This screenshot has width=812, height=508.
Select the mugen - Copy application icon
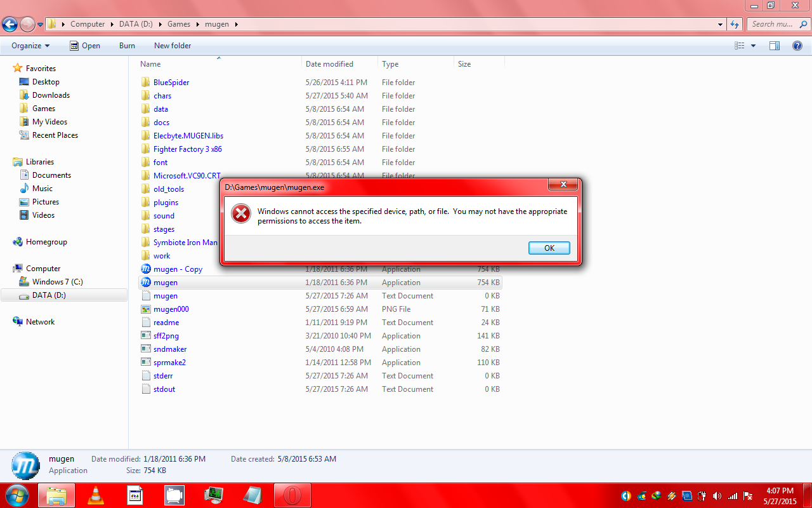click(x=146, y=269)
